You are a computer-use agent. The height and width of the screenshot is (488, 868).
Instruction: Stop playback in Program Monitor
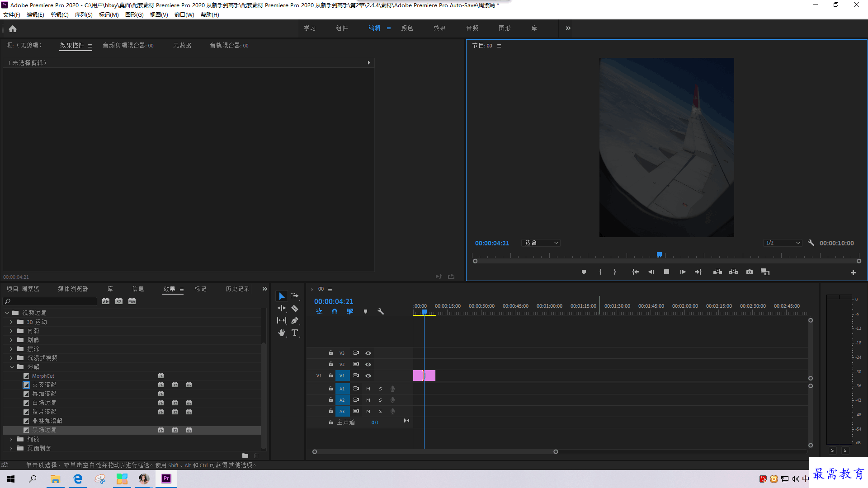point(666,272)
